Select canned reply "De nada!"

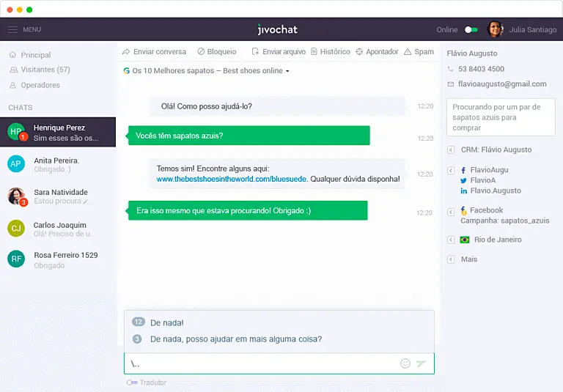(x=166, y=322)
